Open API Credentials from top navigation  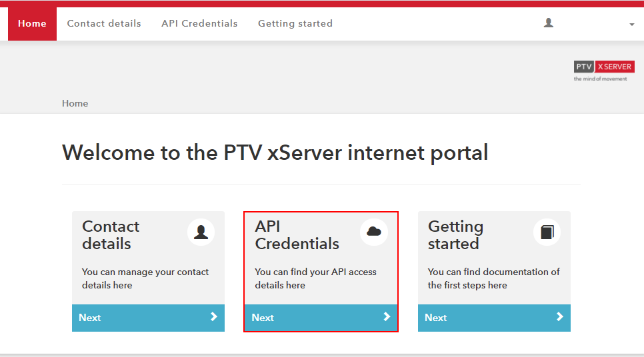pos(199,23)
